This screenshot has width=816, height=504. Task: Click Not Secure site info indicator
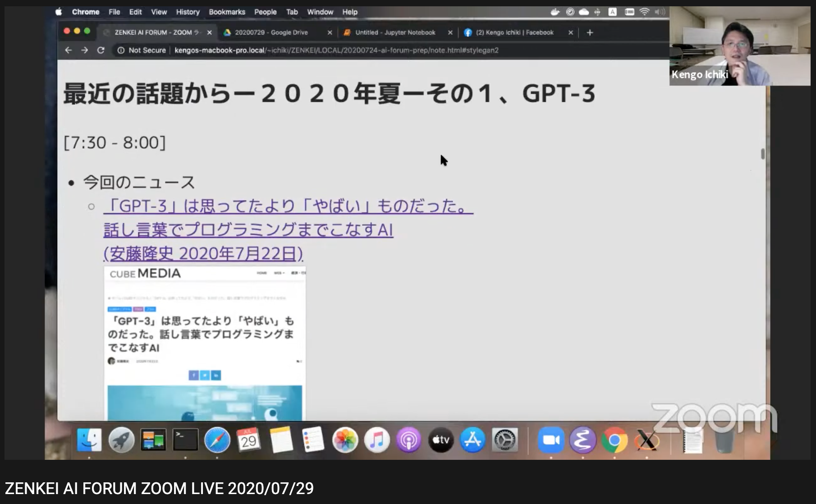(142, 50)
